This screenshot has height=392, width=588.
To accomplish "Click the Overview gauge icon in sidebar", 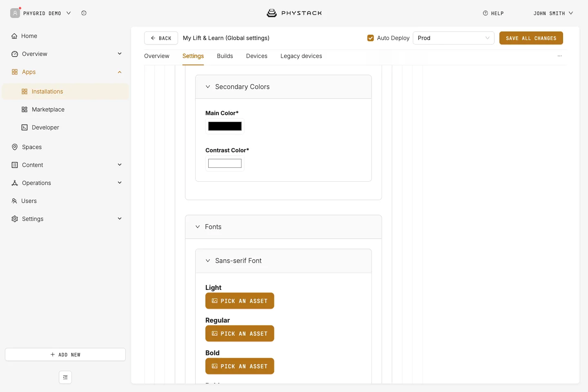I will click(x=15, y=54).
